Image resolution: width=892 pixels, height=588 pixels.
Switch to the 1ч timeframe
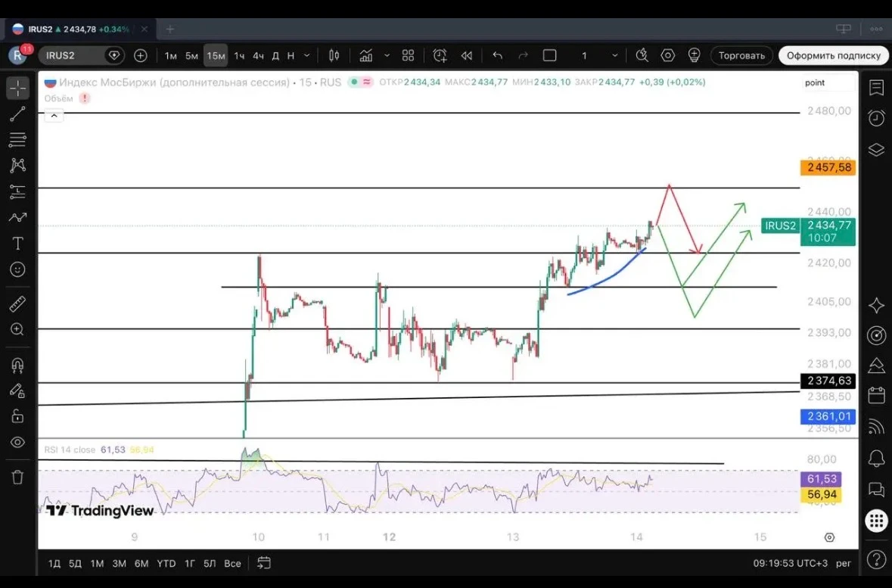pyautogui.click(x=239, y=55)
